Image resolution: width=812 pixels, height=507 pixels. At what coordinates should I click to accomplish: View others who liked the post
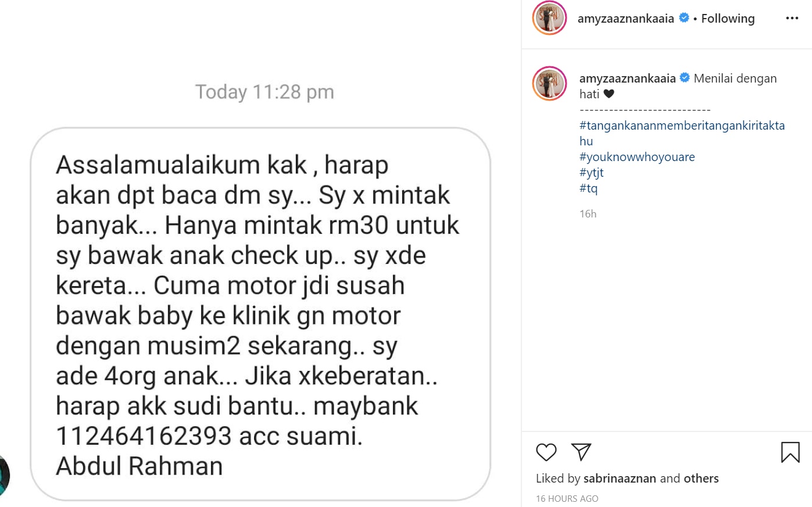click(701, 479)
